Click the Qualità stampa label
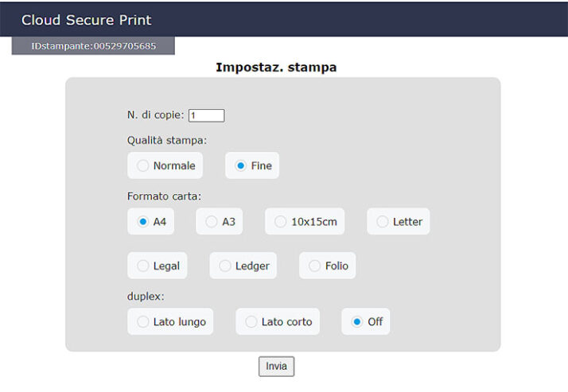This screenshot has width=568, height=392. click(166, 141)
